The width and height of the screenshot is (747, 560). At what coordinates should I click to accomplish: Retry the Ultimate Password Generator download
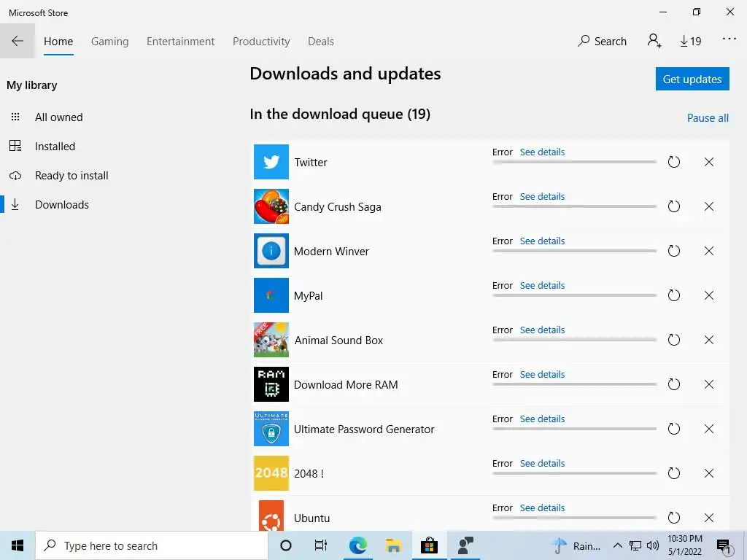click(673, 429)
